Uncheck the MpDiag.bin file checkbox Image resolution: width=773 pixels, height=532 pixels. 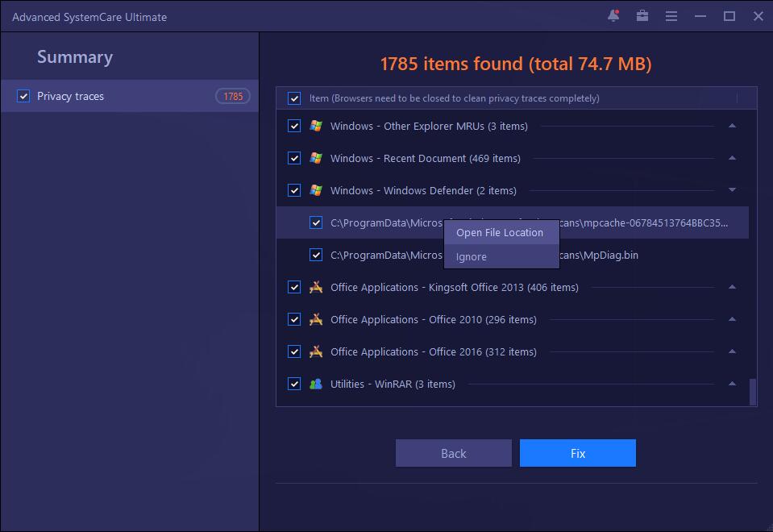pos(316,255)
